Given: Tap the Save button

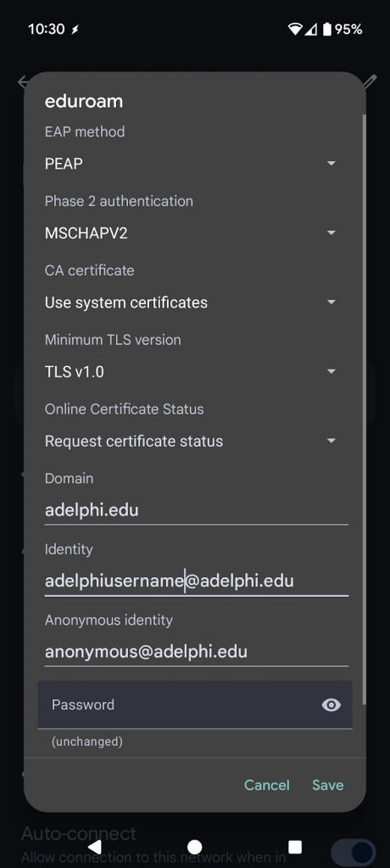Looking at the screenshot, I should (328, 785).
